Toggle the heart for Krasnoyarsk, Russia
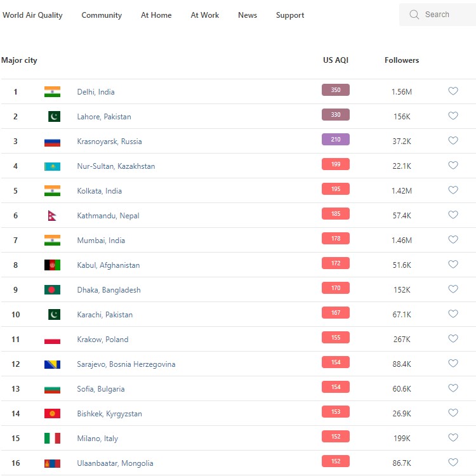 point(453,141)
